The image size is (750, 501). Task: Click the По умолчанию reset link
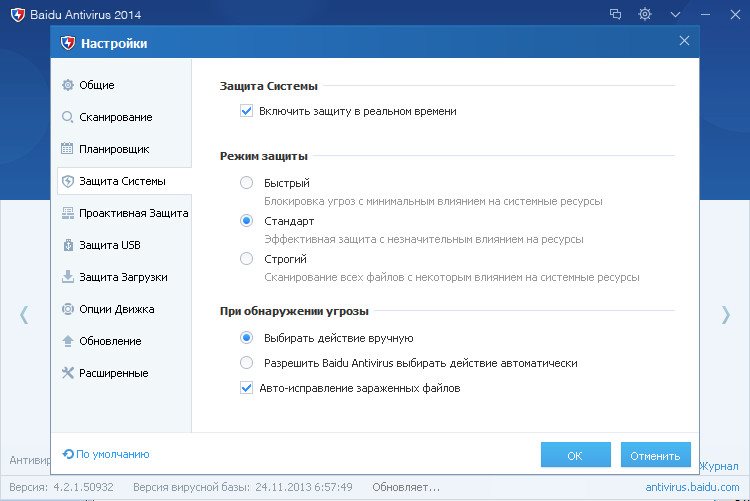point(106,454)
